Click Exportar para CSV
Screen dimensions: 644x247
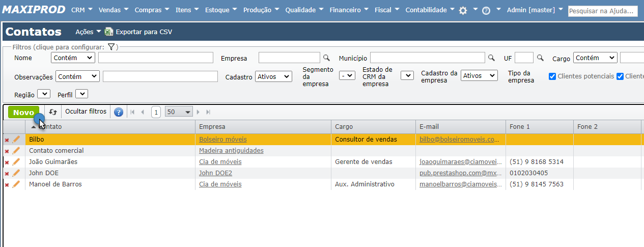(x=138, y=32)
